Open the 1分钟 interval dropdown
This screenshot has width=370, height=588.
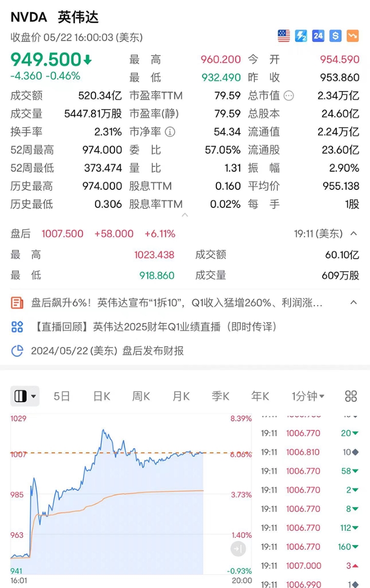coord(308,396)
